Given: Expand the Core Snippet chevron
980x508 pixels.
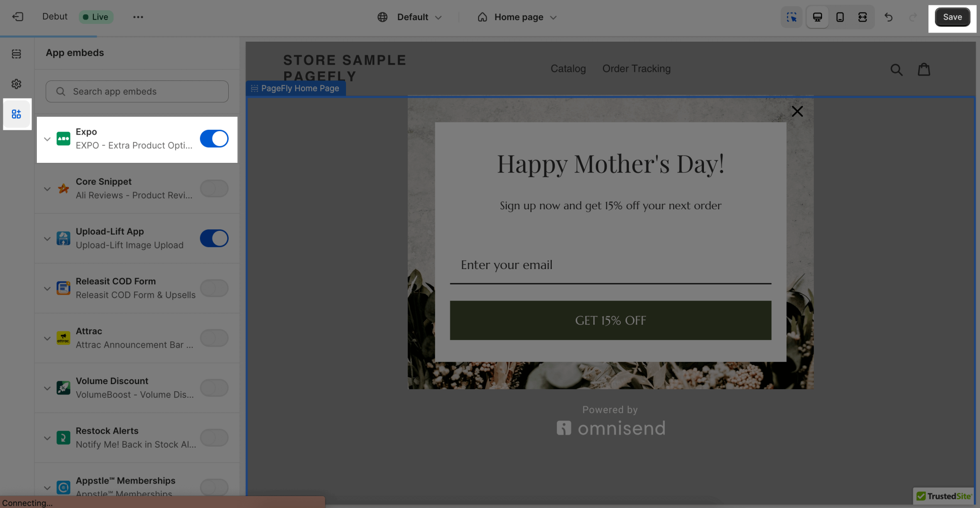Looking at the screenshot, I should pyautogui.click(x=47, y=189).
